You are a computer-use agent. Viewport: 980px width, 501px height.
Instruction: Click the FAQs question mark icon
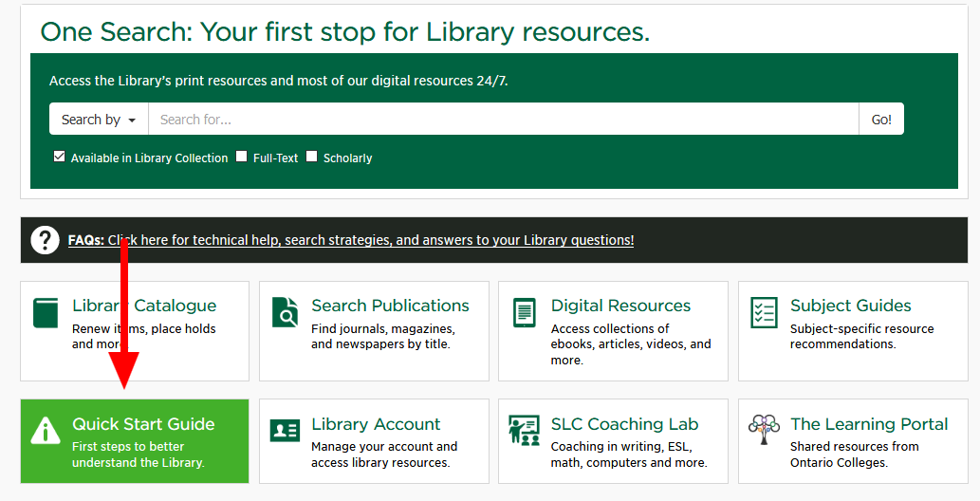click(x=45, y=240)
